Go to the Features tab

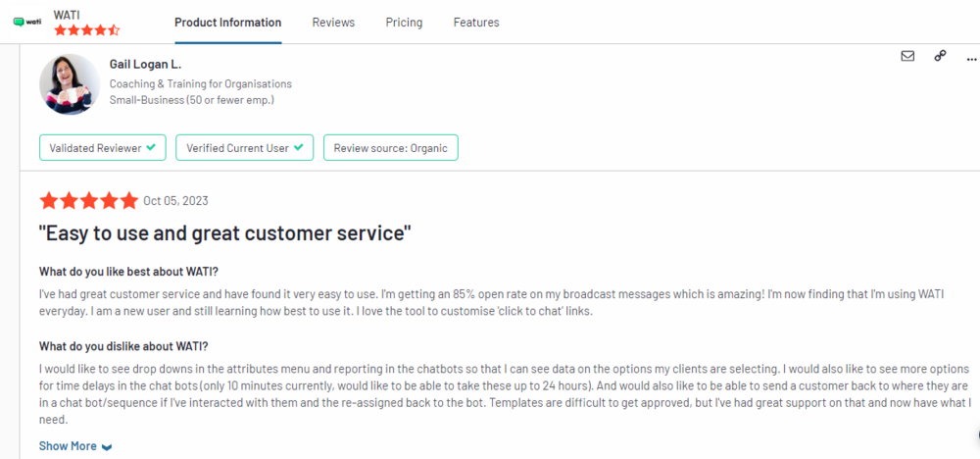pos(476,23)
